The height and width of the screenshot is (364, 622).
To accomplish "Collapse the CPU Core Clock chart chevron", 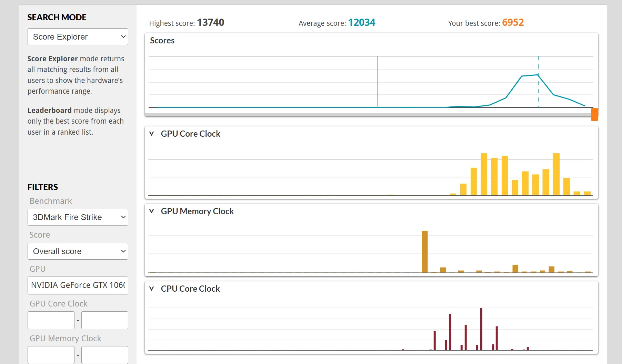I will 151,289.
